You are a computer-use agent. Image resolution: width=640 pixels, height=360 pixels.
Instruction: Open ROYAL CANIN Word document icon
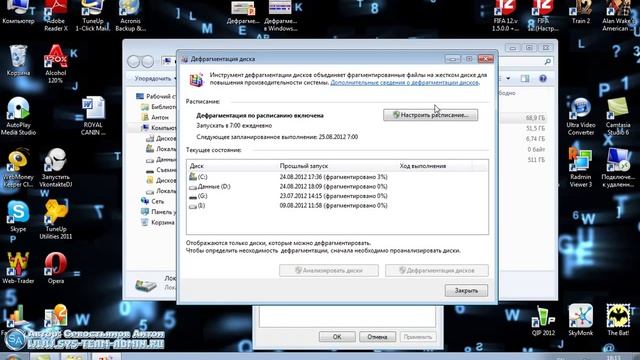point(93,116)
